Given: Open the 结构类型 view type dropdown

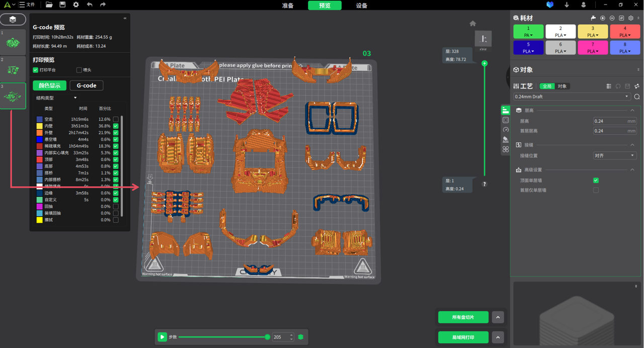Looking at the screenshot, I should point(56,98).
